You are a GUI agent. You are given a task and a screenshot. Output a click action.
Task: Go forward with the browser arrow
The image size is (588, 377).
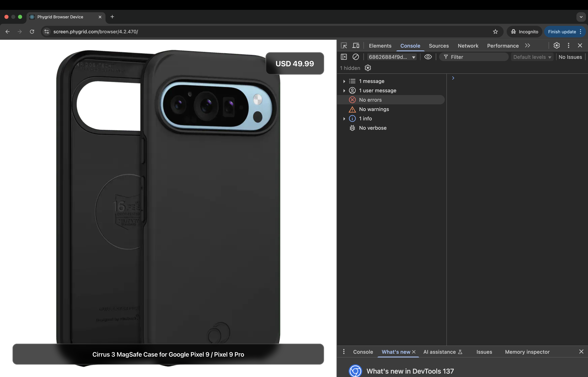(x=20, y=32)
